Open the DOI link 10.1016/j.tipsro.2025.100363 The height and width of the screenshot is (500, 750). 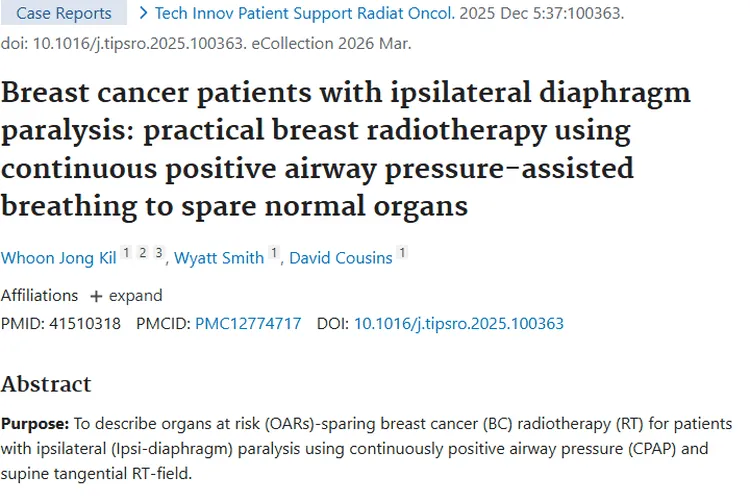click(459, 324)
